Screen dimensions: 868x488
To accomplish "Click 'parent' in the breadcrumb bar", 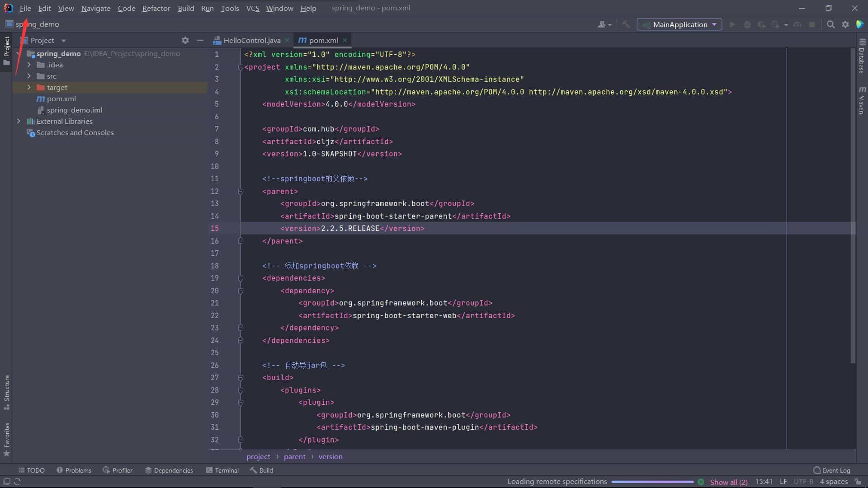I will click(295, 457).
